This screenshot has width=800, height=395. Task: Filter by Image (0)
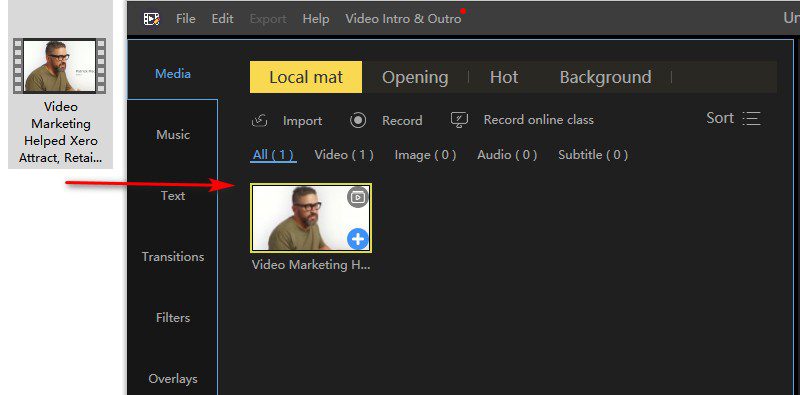coord(426,155)
